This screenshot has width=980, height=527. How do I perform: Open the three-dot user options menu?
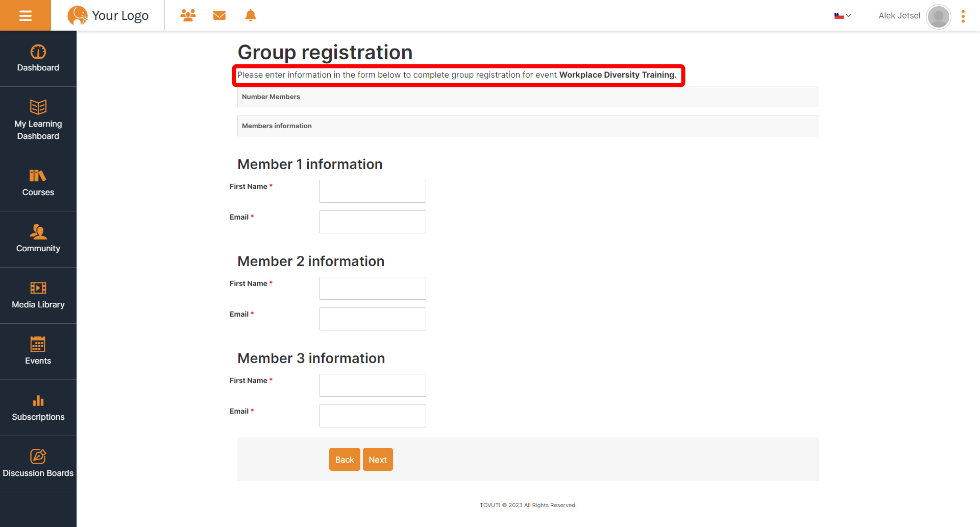point(963,16)
